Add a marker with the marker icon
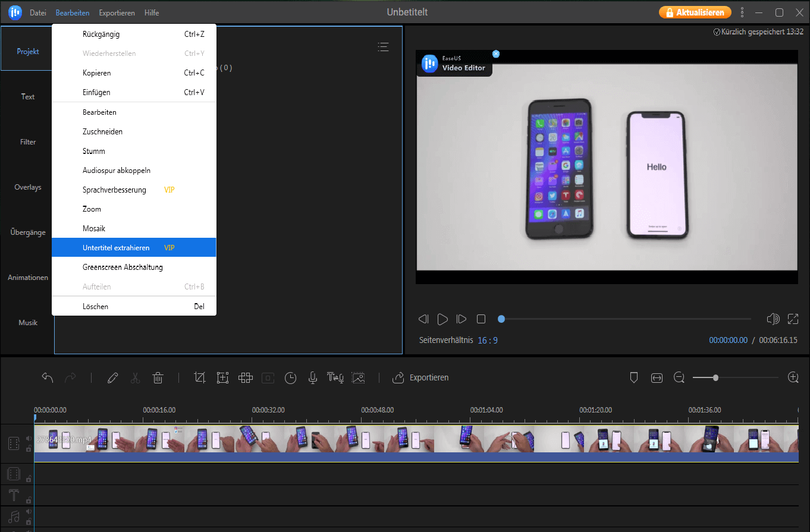810x532 pixels. point(634,378)
